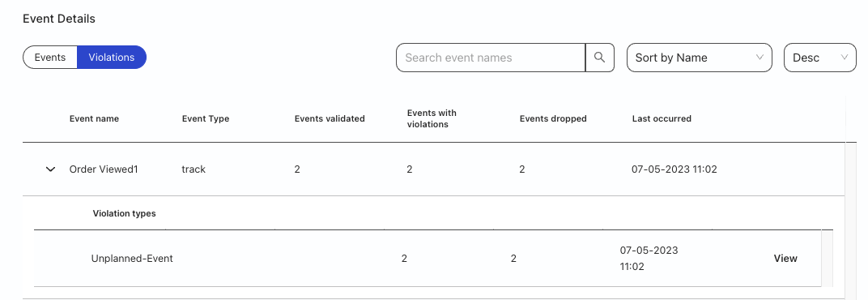
Task: Click the Last occurred column header
Action: pyautogui.click(x=662, y=118)
